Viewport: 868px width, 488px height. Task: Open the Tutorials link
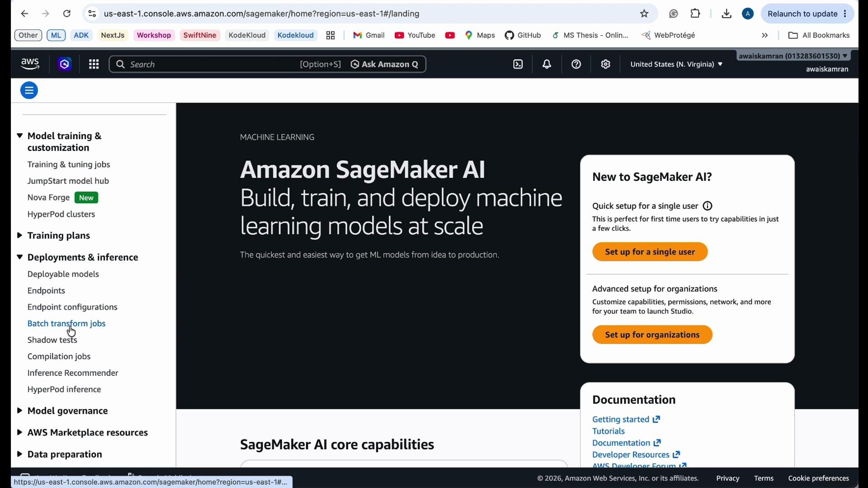(x=609, y=432)
